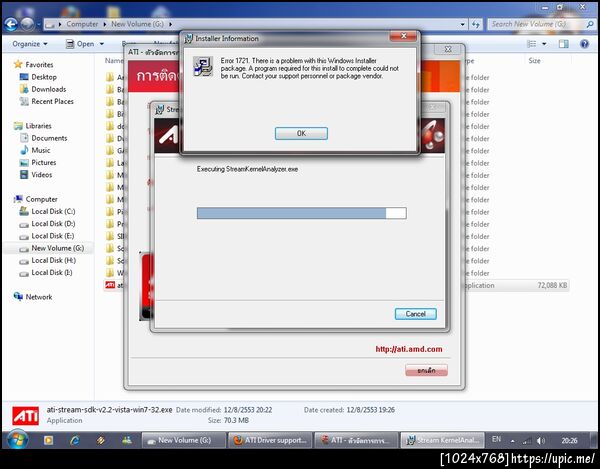Click Open in the Explorer toolbar

(x=80, y=44)
